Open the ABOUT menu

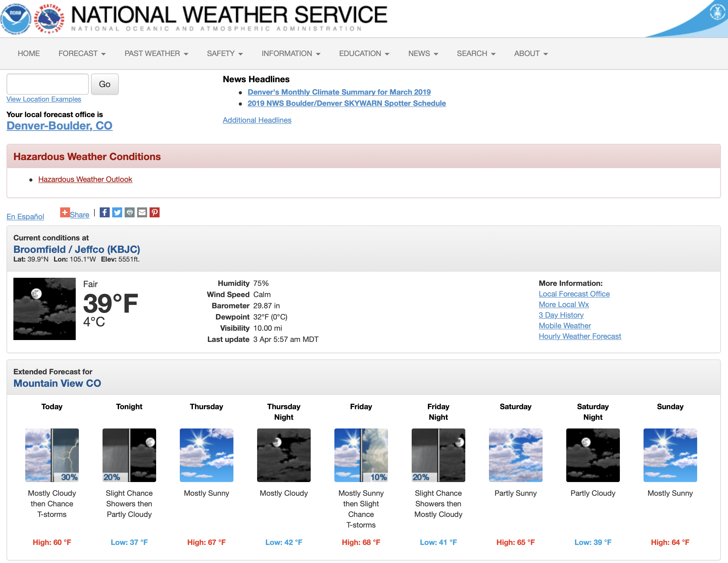(x=531, y=54)
